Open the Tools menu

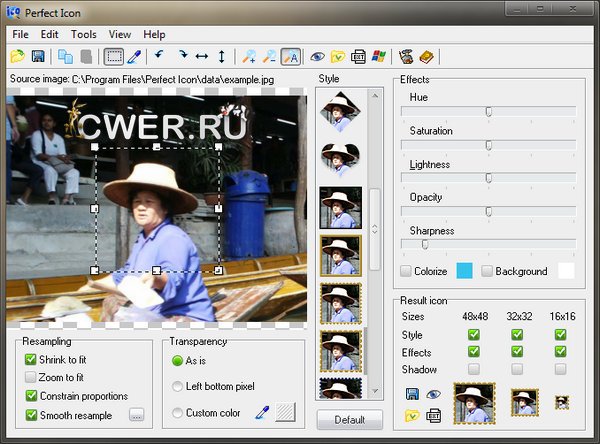click(x=84, y=34)
